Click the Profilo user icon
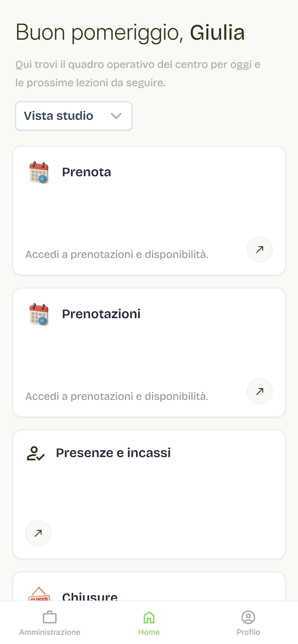 pos(248,617)
